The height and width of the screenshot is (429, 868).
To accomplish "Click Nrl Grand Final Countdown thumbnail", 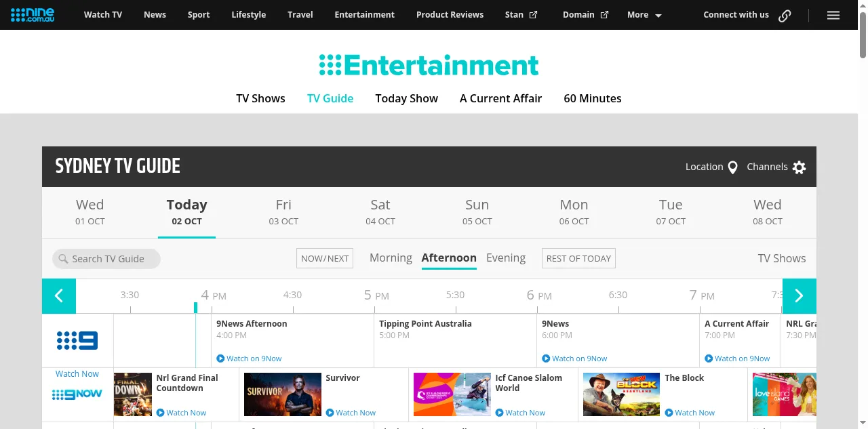I will [133, 394].
